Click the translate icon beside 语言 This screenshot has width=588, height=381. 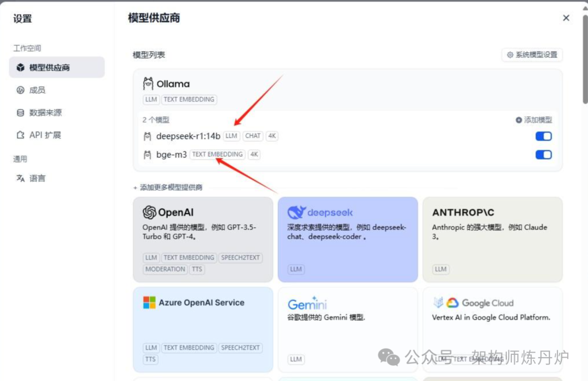click(x=21, y=178)
